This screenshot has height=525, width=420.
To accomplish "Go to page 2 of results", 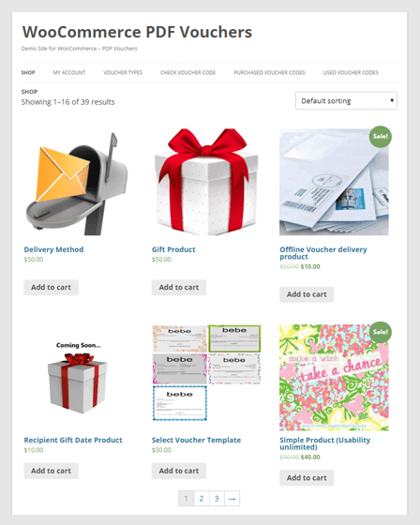I will (202, 499).
